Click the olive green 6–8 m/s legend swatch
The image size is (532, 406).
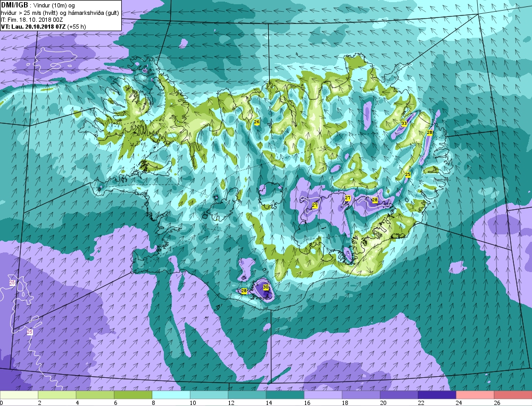point(133,395)
